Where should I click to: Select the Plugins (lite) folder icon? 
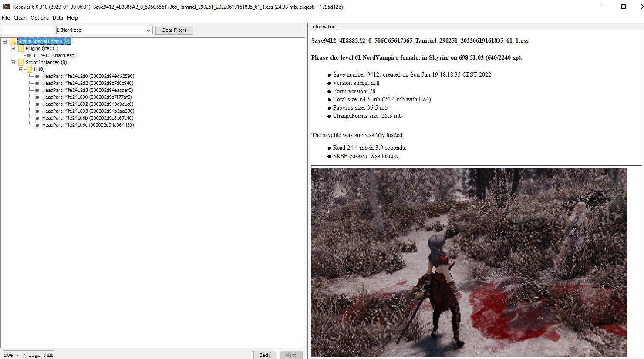(x=21, y=48)
